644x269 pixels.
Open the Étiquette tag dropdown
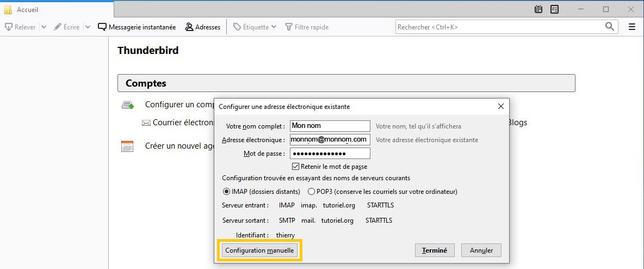tap(255, 27)
